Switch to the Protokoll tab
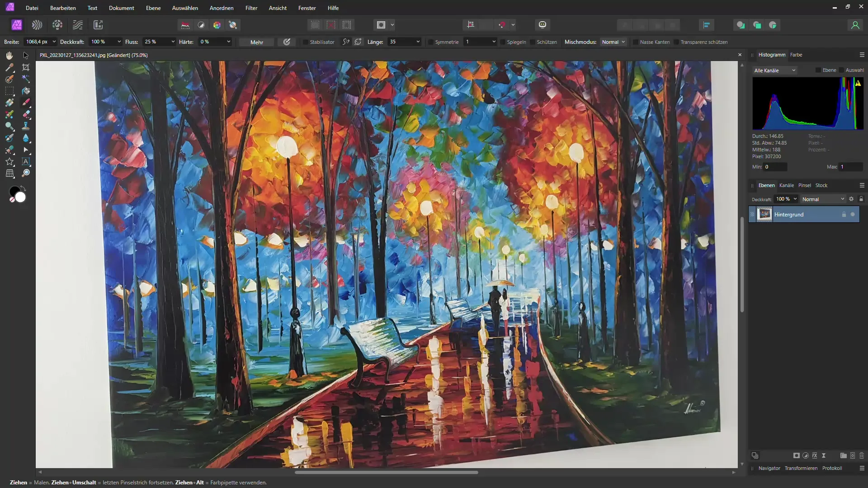Screen dimensions: 868x488 click(832, 468)
